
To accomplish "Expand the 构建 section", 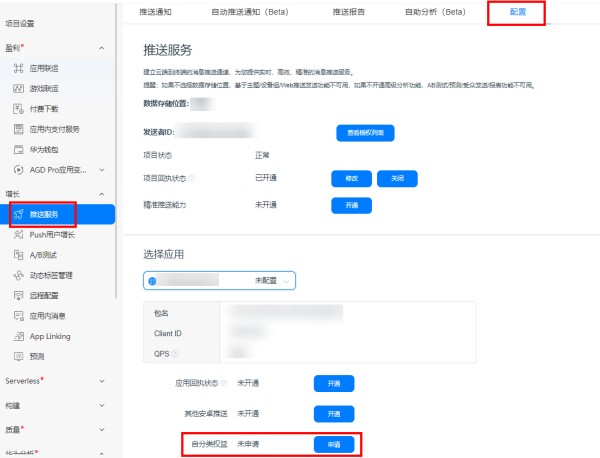I will 102,406.
